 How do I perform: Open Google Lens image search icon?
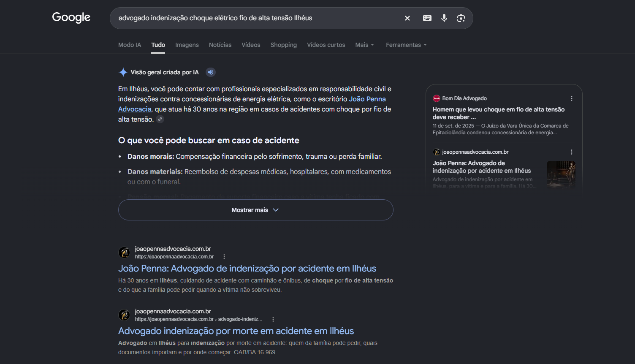point(461,18)
